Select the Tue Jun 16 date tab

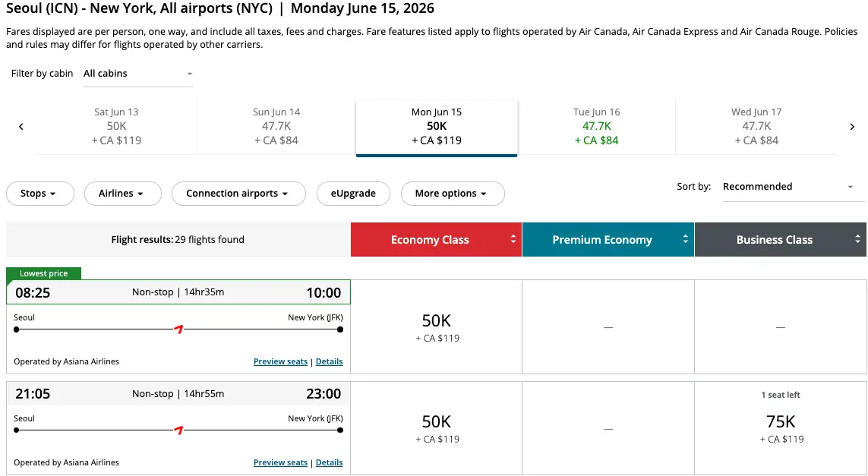click(x=596, y=126)
